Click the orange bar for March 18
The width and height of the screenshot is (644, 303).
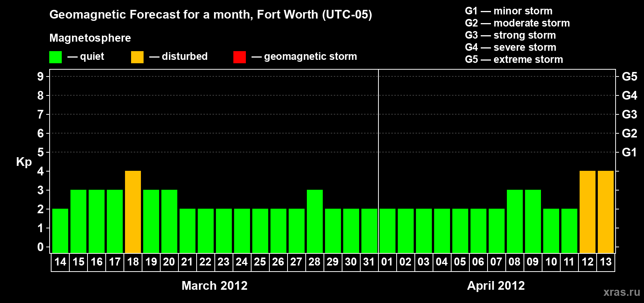tap(133, 212)
